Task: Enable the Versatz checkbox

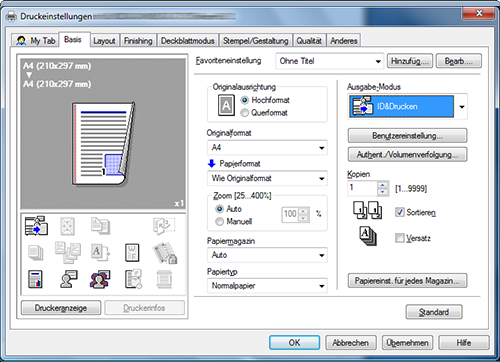Action: point(400,238)
